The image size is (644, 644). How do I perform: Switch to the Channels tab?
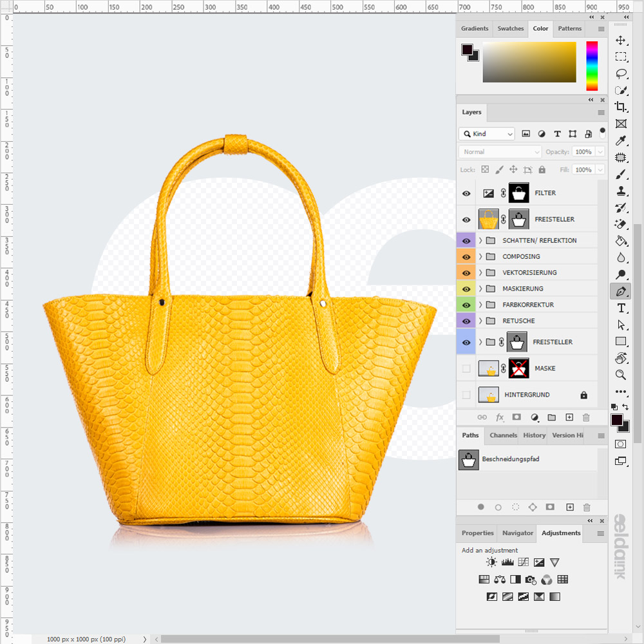(503, 435)
